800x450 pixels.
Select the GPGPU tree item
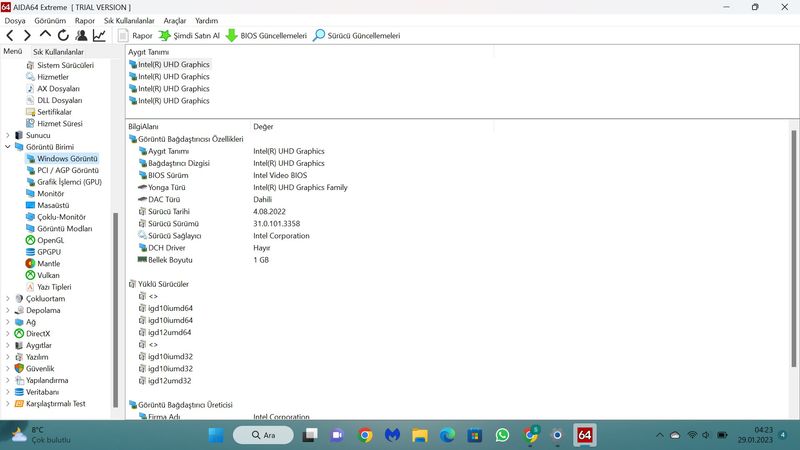(43, 252)
